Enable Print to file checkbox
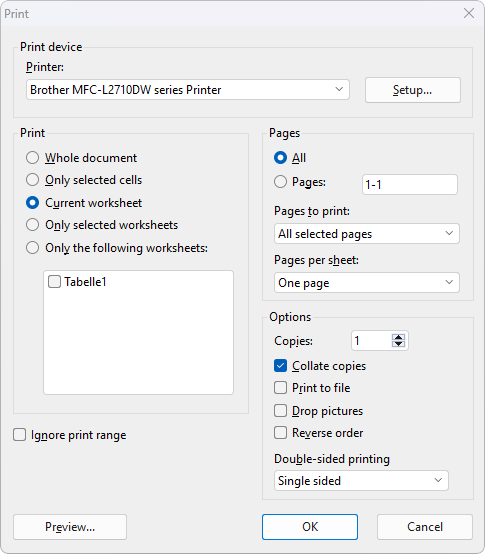Image resolution: width=485 pixels, height=554 pixels. pyautogui.click(x=280, y=388)
